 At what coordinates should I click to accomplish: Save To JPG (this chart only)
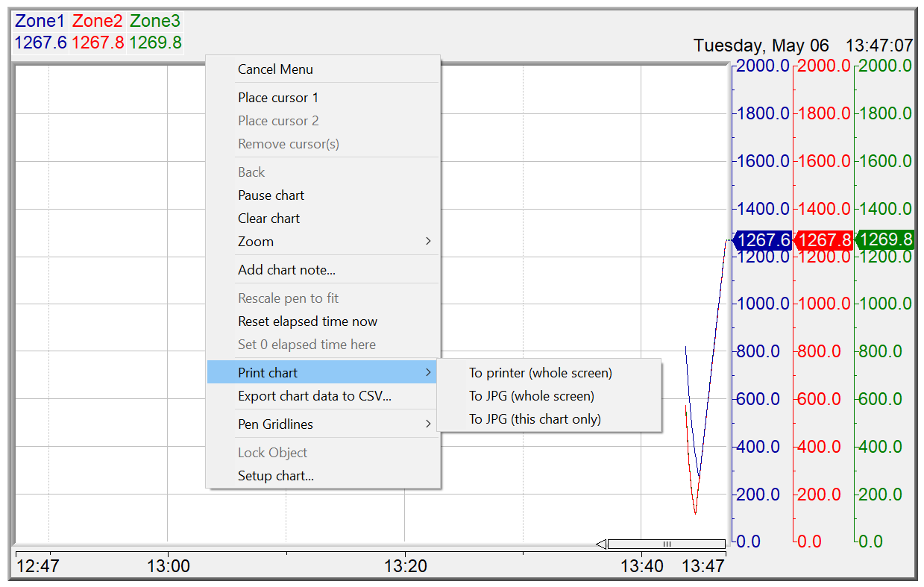[535, 419]
